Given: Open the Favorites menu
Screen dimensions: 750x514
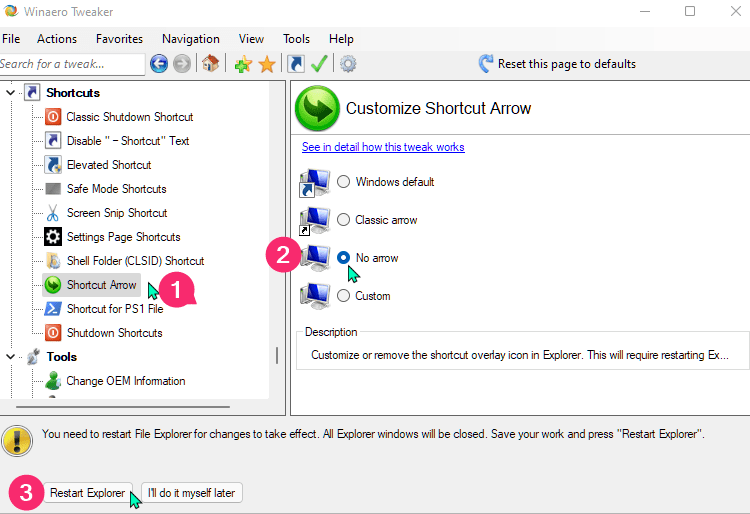Looking at the screenshot, I should tap(119, 39).
